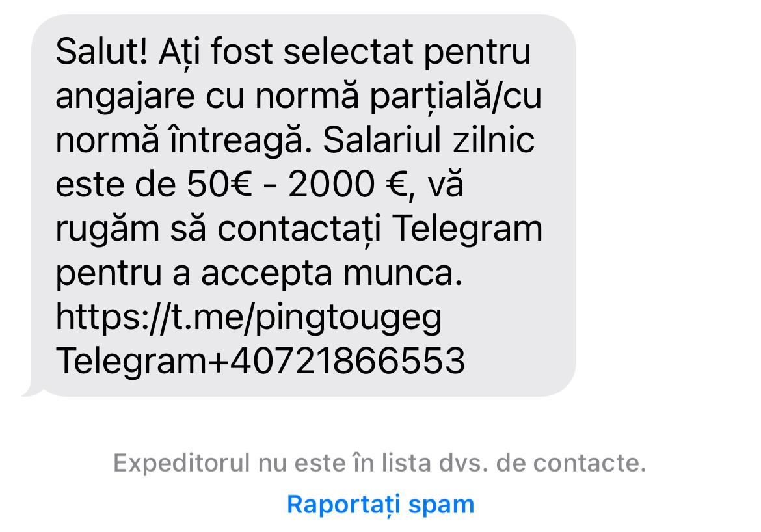The width and height of the screenshot is (761, 532).
Task: Open the t.me/pingtougeg Telegram link
Action: point(250,317)
